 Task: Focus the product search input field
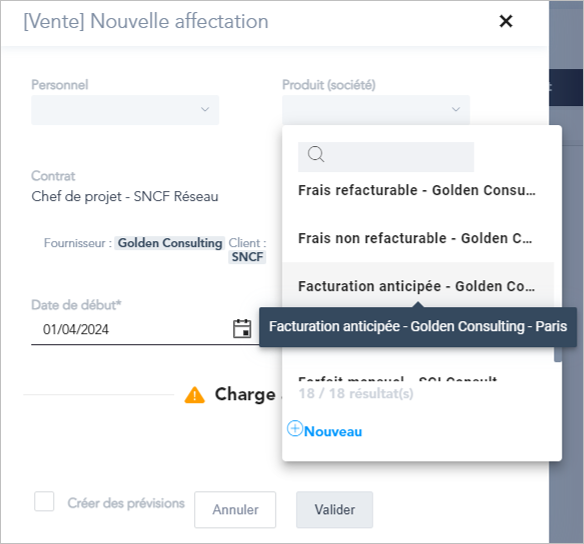coord(386,157)
